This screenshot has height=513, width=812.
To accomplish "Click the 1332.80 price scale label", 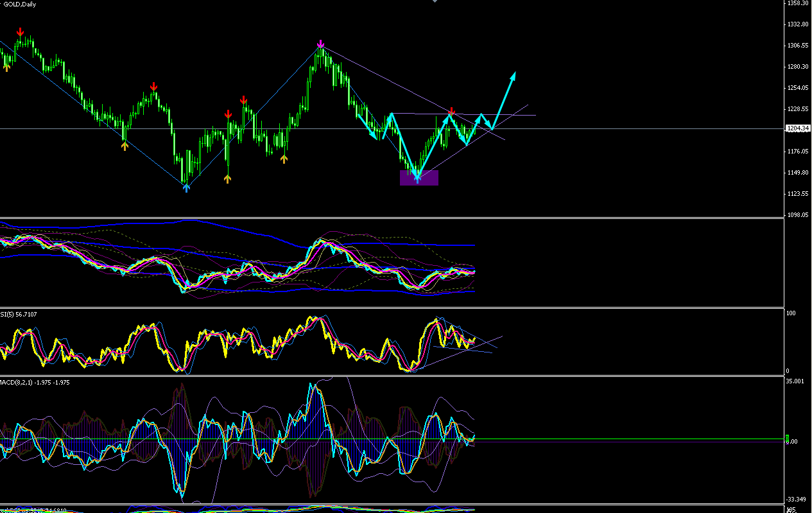I will click(798, 24).
